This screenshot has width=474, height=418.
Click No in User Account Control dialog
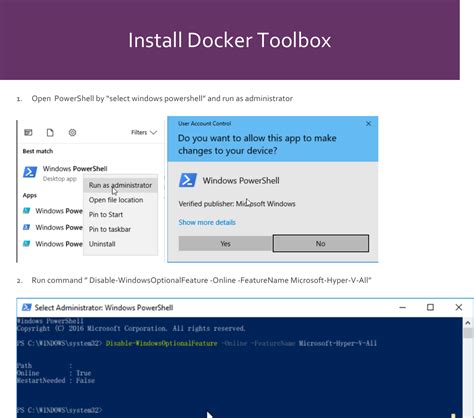click(321, 244)
